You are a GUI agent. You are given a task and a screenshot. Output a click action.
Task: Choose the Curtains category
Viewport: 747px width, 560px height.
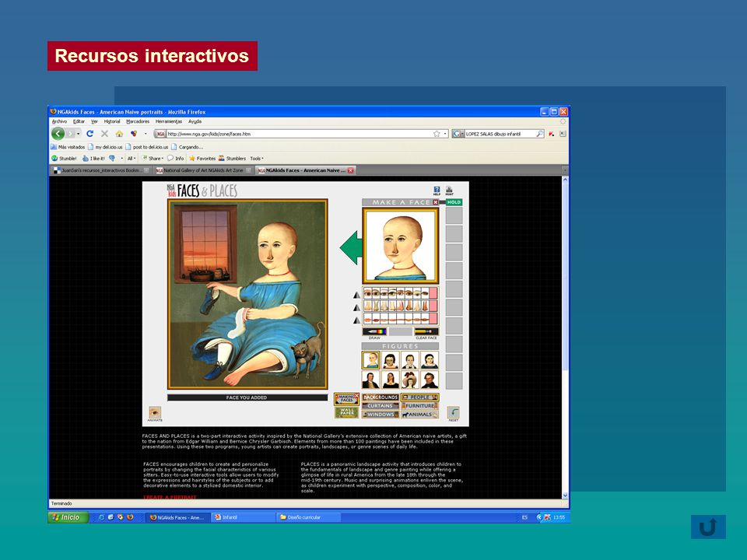click(x=381, y=406)
